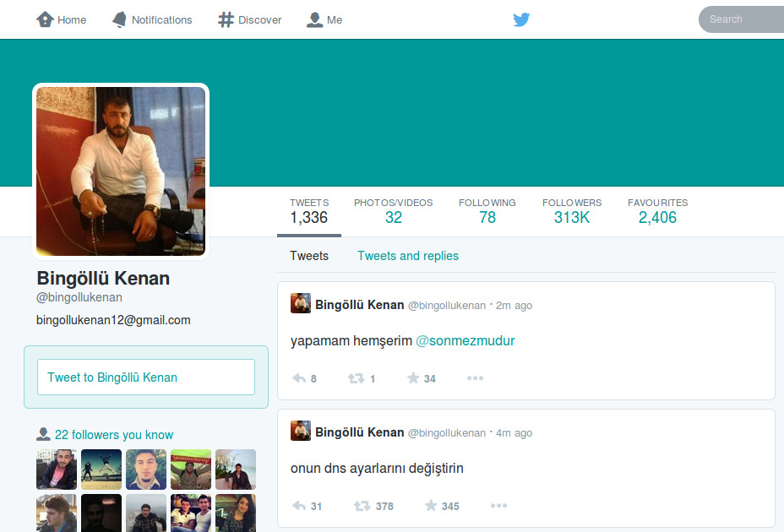The width and height of the screenshot is (784, 532).
Task: View the 313K Followers list
Action: tap(571, 217)
